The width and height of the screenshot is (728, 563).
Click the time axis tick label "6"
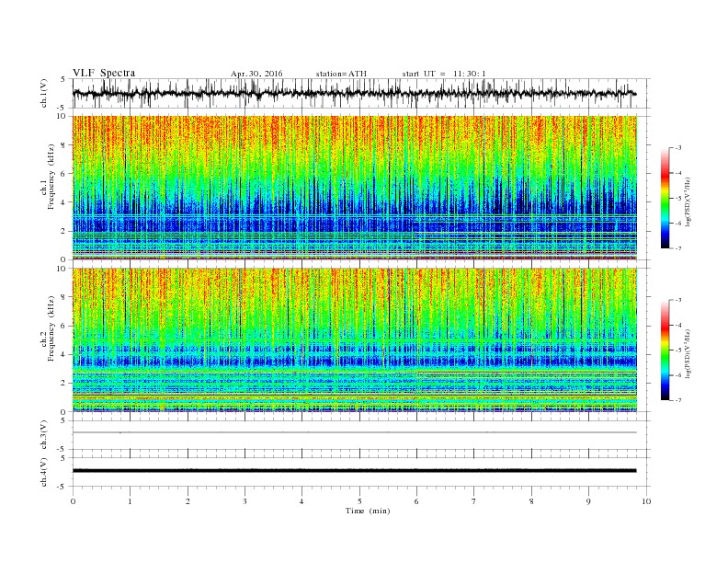(416, 501)
